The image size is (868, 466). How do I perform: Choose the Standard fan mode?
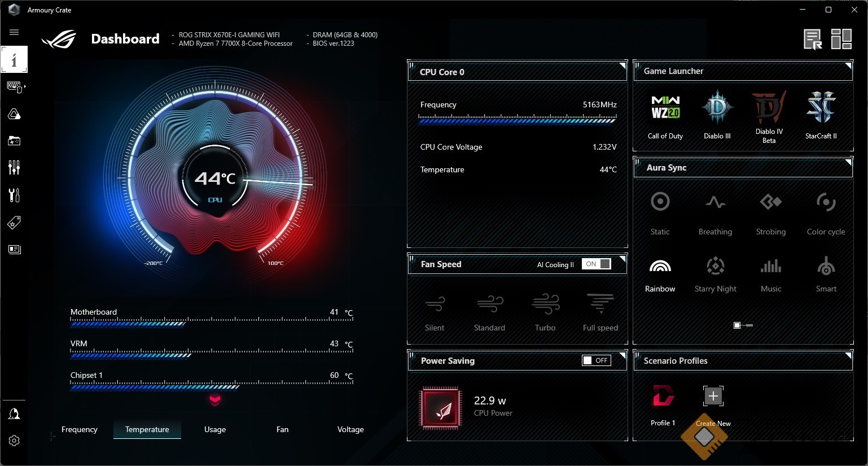point(489,312)
